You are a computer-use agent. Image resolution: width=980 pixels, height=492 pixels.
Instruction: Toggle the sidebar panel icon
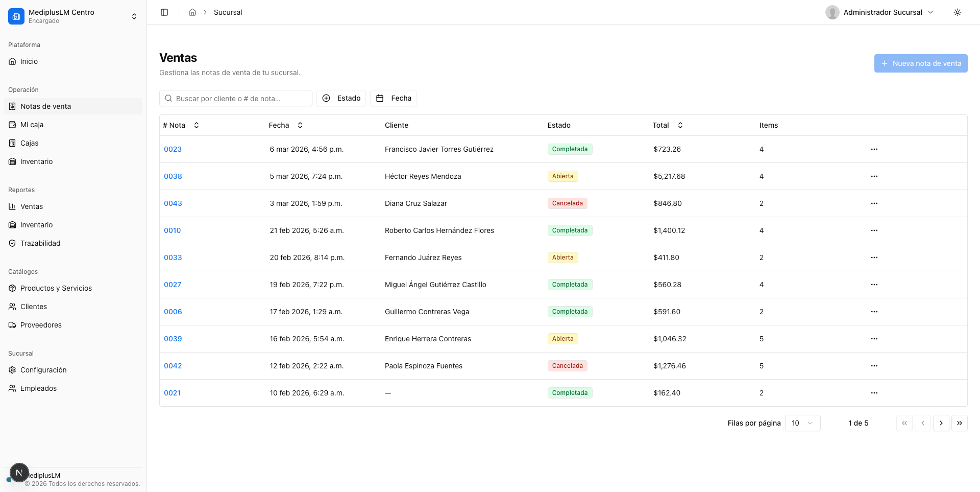164,12
